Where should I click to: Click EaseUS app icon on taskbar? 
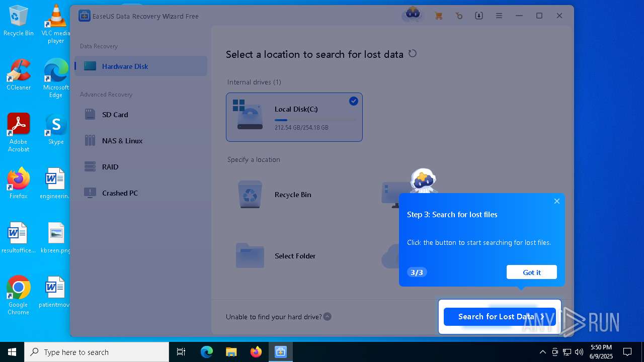coord(280,352)
